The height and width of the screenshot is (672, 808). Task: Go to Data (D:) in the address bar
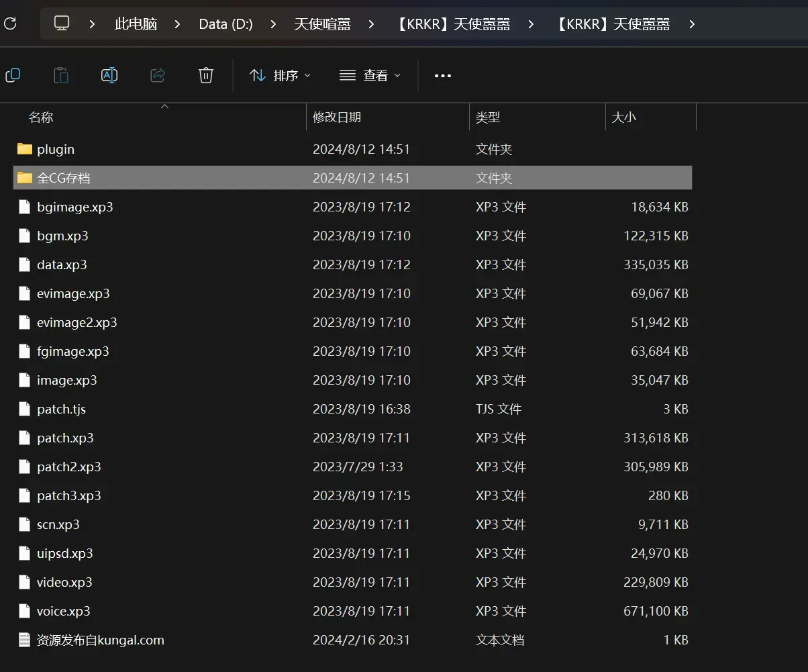(x=226, y=24)
